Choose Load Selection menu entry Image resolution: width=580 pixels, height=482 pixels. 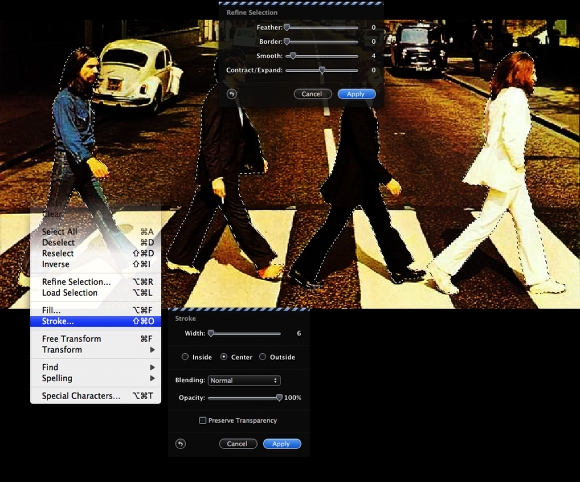coord(95,293)
